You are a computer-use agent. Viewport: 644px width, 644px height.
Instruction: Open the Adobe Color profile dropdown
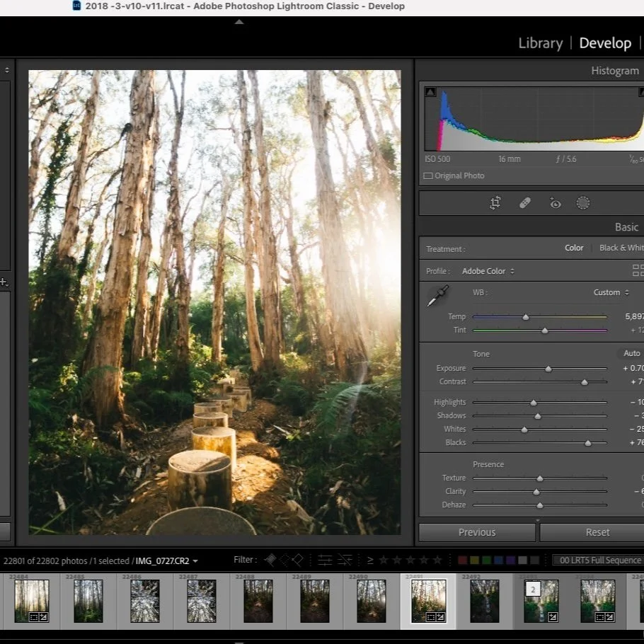[488, 271]
